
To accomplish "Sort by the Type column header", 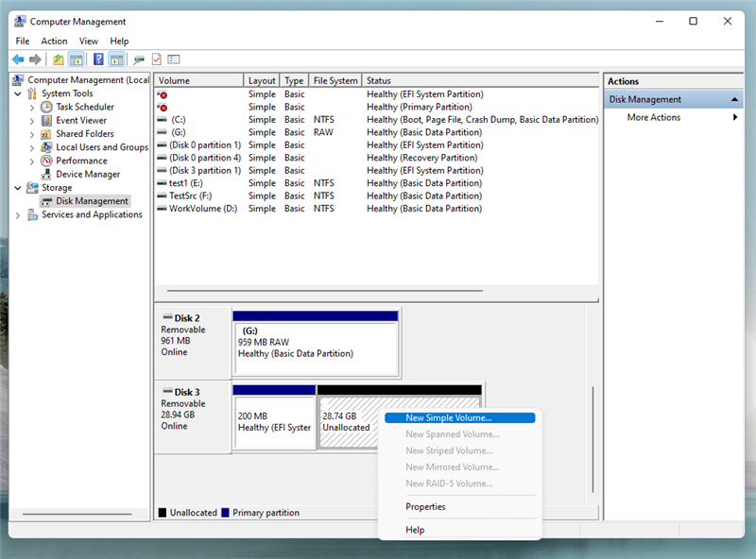I will (x=294, y=80).
